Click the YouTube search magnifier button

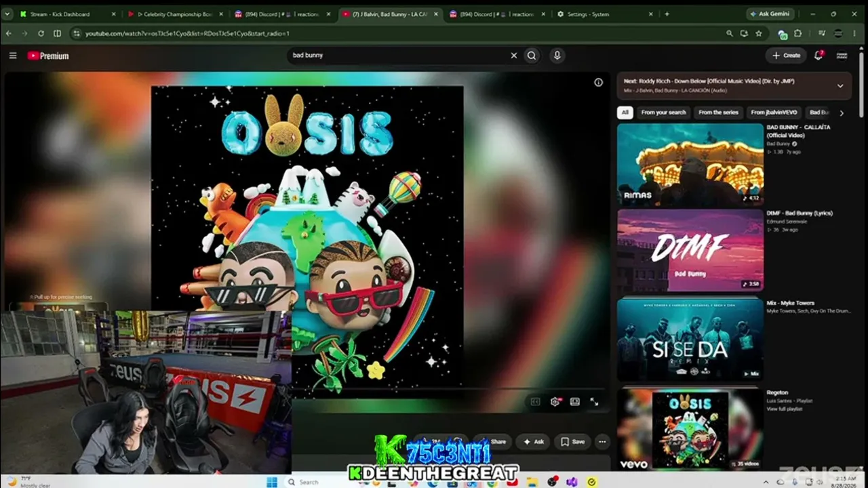point(532,56)
